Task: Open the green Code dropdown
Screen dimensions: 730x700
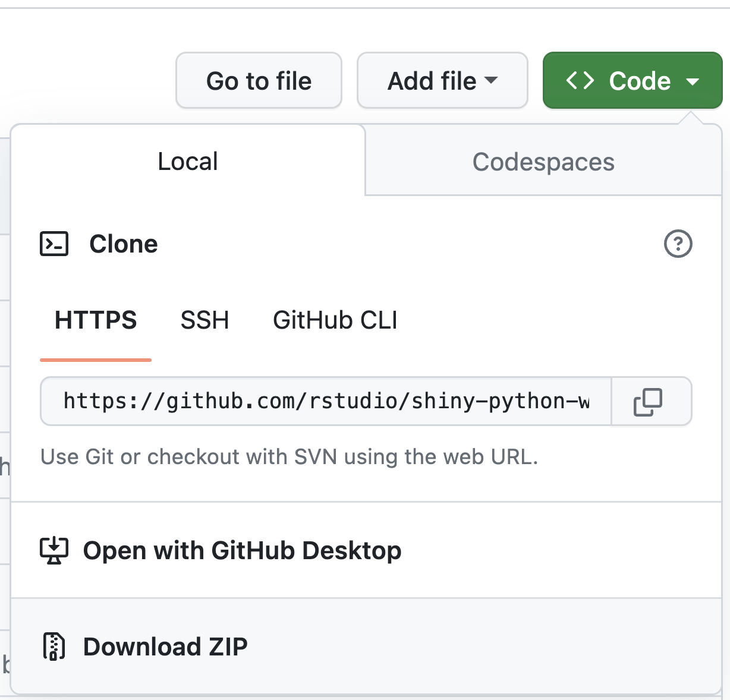Action: coord(633,80)
